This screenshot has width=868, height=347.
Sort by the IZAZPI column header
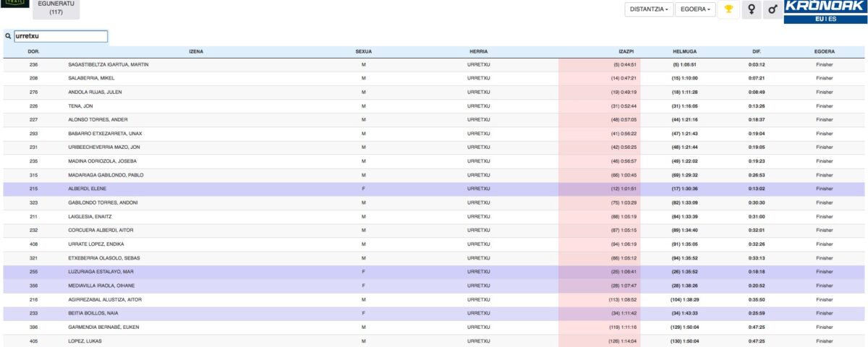point(626,52)
